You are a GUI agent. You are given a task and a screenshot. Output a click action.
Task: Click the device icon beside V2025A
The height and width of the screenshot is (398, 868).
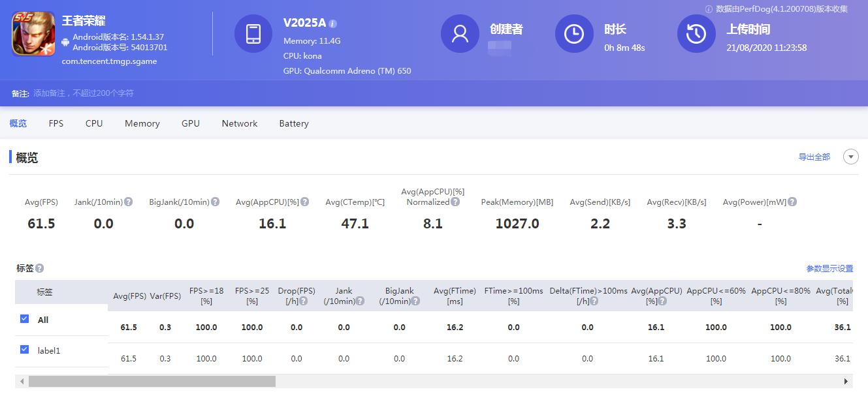pyautogui.click(x=253, y=33)
